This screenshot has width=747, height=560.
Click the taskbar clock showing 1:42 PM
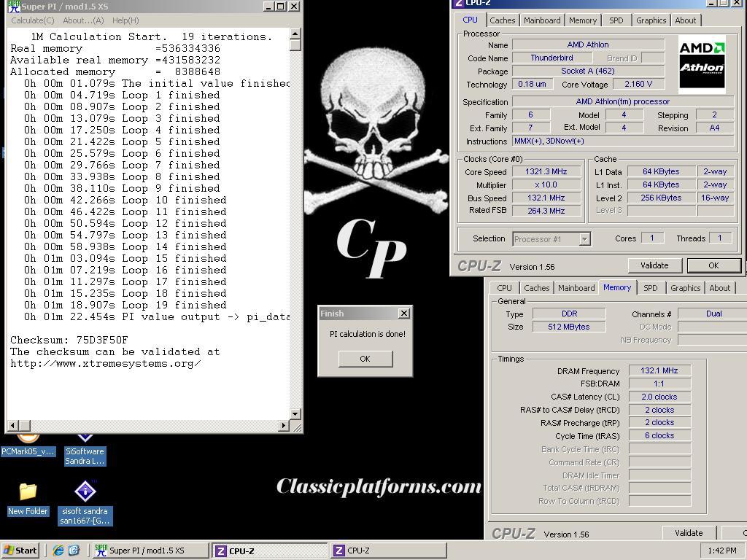point(721,551)
